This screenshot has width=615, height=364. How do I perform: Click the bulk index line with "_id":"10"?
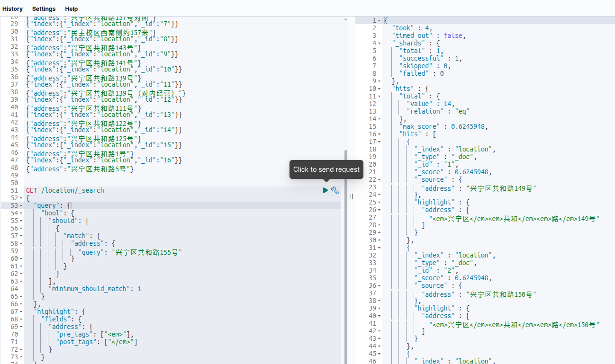[104, 69]
